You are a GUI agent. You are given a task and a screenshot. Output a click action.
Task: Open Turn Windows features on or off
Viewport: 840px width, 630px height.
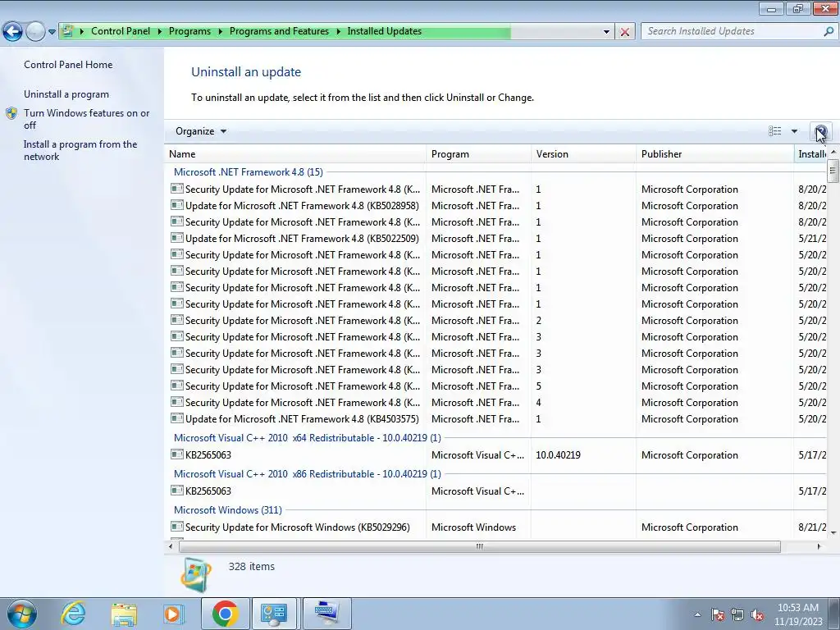tap(86, 119)
